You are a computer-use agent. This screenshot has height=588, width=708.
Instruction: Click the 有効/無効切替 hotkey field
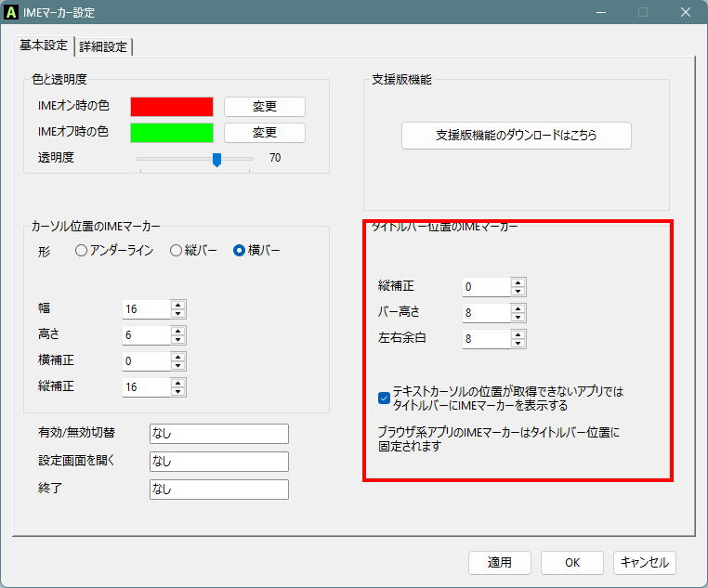tap(219, 434)
